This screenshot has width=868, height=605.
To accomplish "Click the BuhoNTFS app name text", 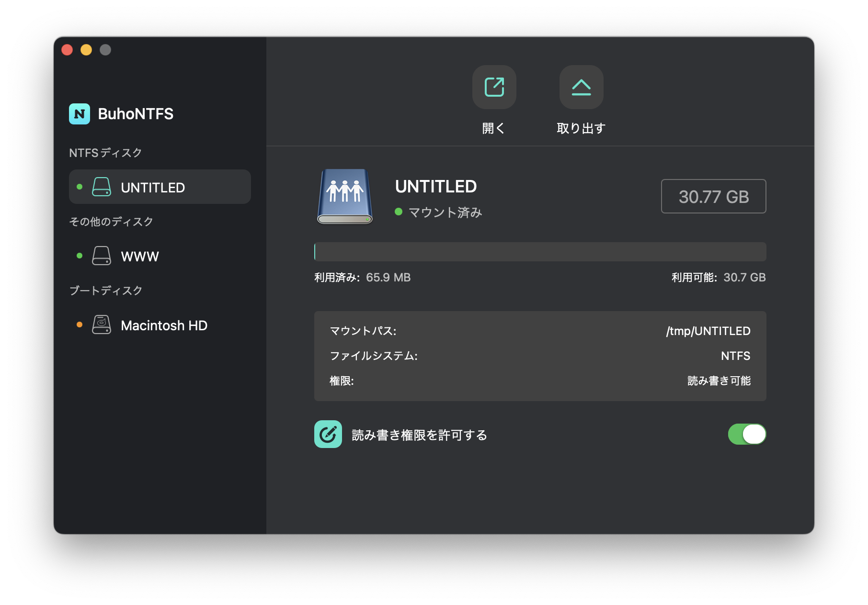I will click(x=136, y=114).
